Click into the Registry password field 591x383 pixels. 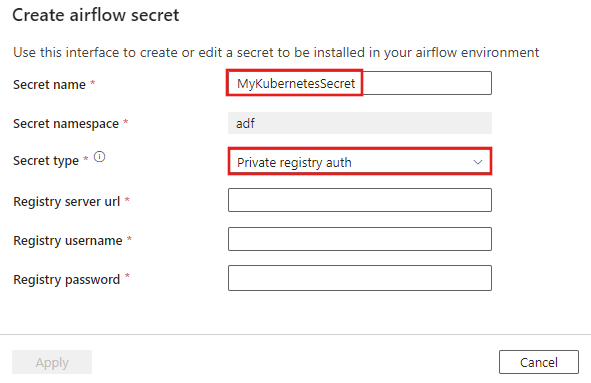[x=360, y=278]
